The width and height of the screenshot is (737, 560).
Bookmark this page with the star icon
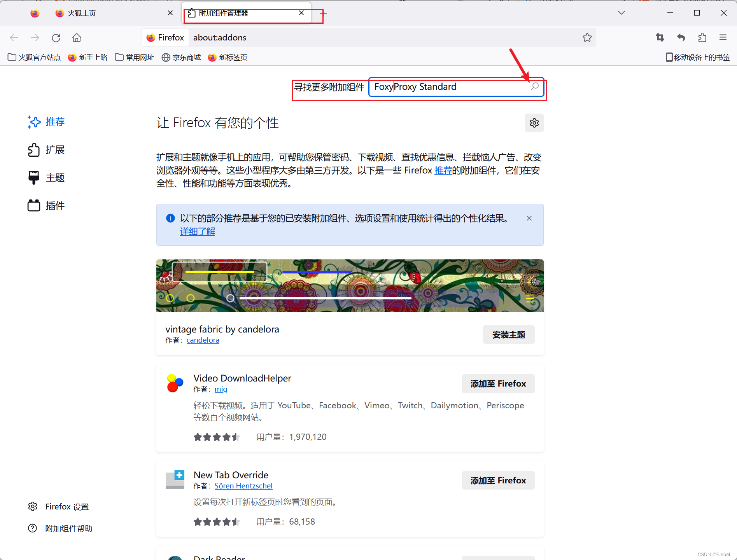pyautogui.click(x=587, y=38)
